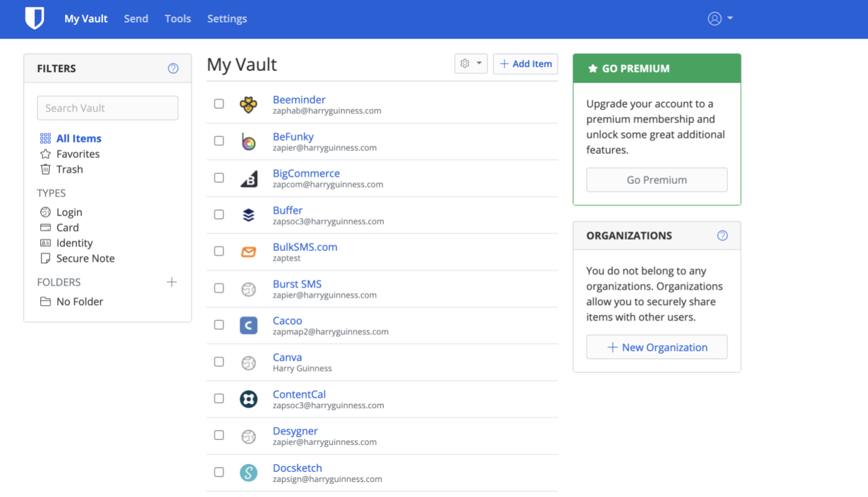The width and height of the screenshot is (868, 497).
Task: Click the Search Vault input field
Action: tap(107, 108)
